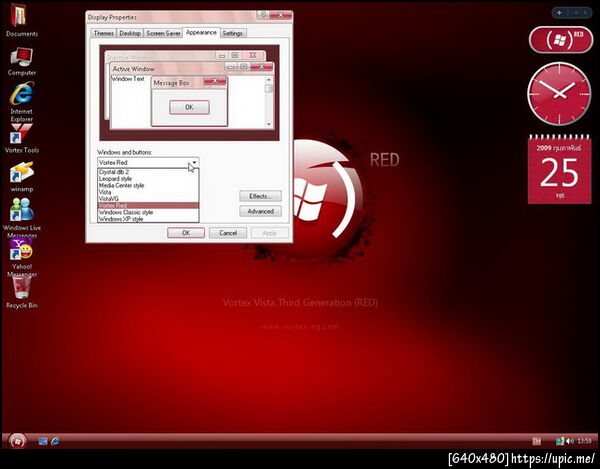
Task: Select the Yahoo! Messenger desktop icon
Action: [x=21, y=257]
